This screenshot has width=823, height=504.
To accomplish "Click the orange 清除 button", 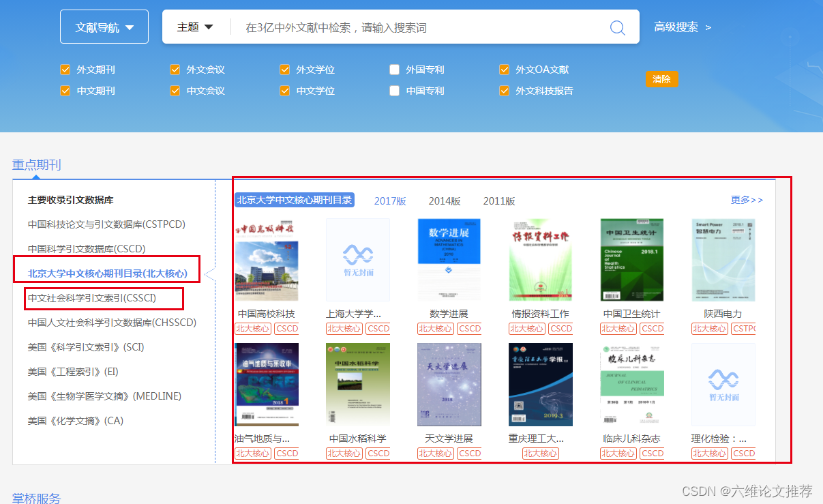I will (661, 79).
